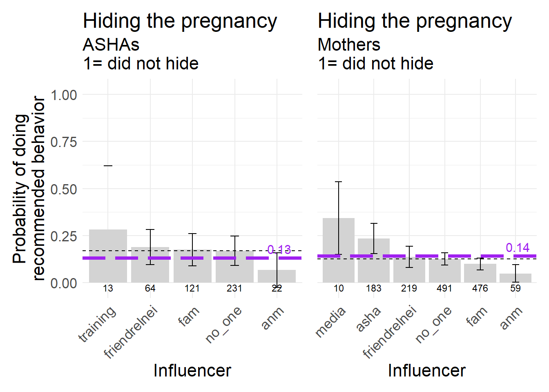Click the 0.50 y-axis tick label
Image resolution: width=549 pixels, height=392 pixels.
pos(64,189)
